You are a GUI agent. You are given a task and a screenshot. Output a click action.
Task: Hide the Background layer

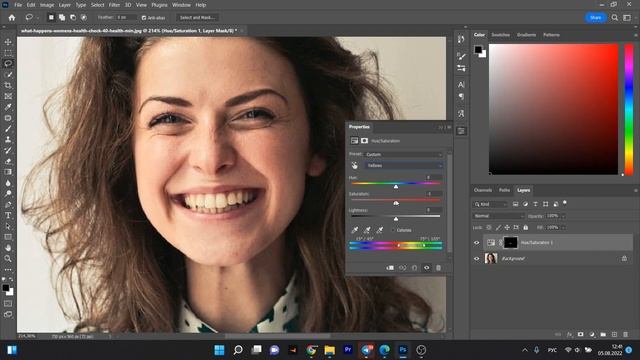(476, 258)
